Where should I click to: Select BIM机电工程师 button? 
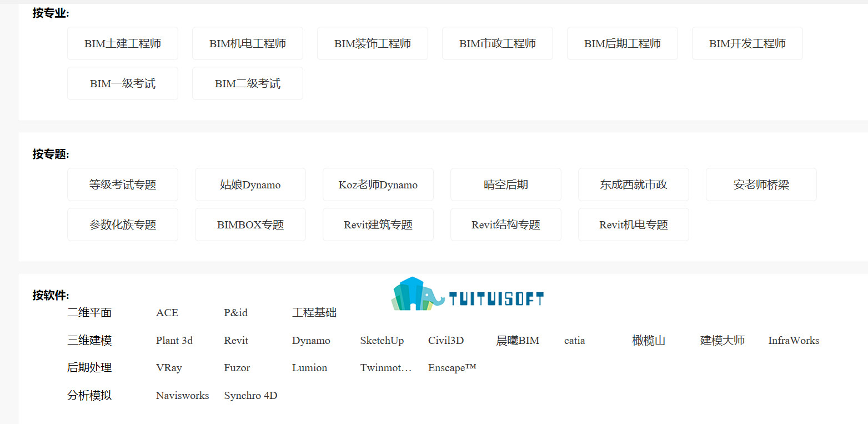pos(248,43)
